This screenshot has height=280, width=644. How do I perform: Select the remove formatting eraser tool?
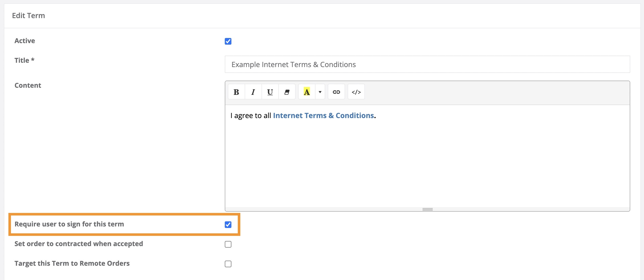287,92
